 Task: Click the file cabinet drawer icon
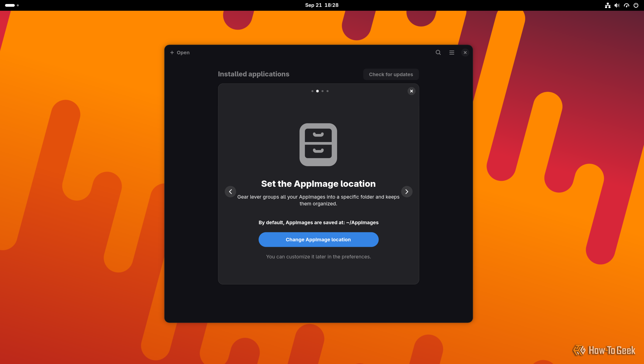click(x=318, y=145)
